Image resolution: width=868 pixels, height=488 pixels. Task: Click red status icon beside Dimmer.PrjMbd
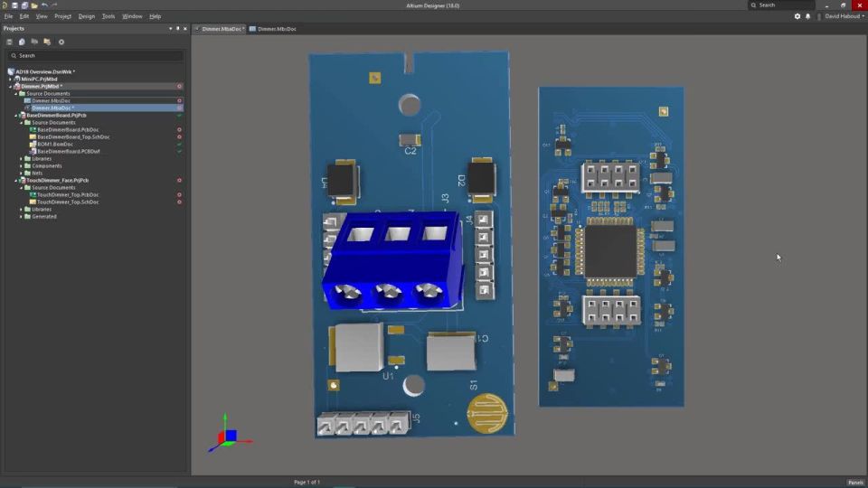click(179, 87)
